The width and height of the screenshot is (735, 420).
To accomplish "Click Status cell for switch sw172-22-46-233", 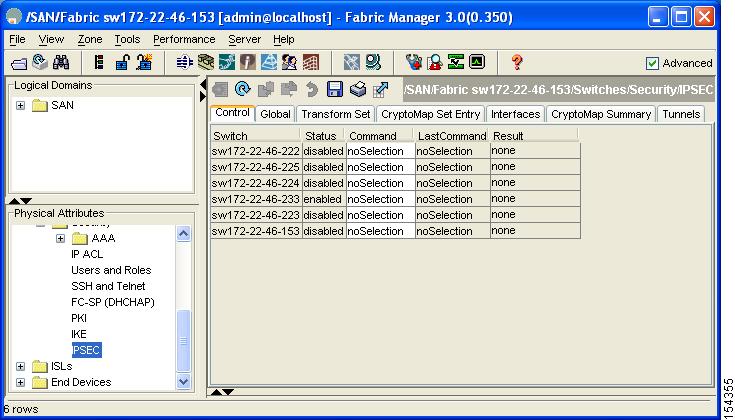I will 322,199.
